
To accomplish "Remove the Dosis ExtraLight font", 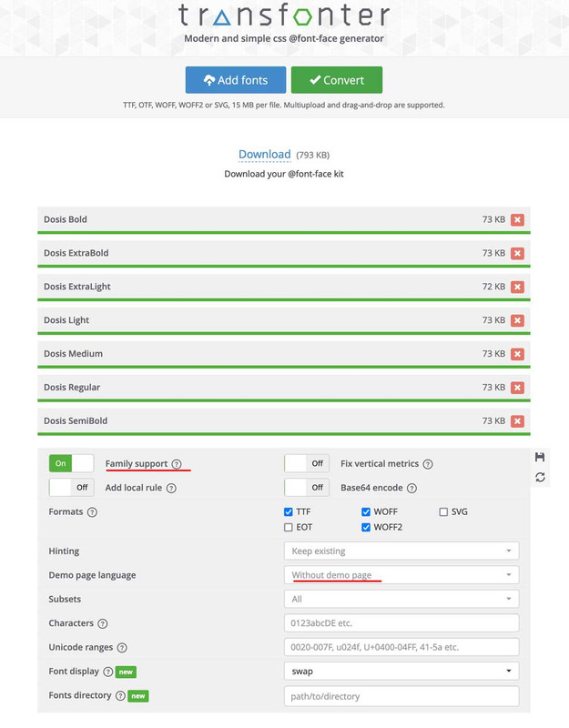I will click(x=517, y=287).
